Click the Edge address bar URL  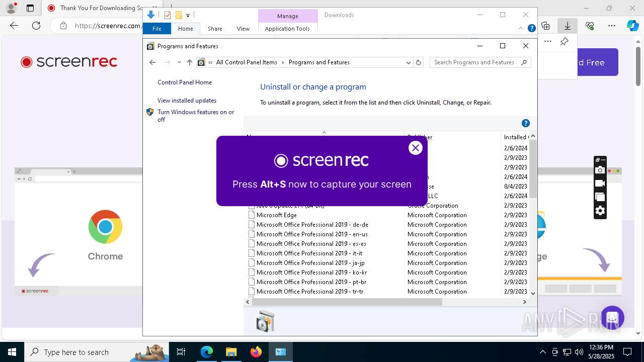107,26
